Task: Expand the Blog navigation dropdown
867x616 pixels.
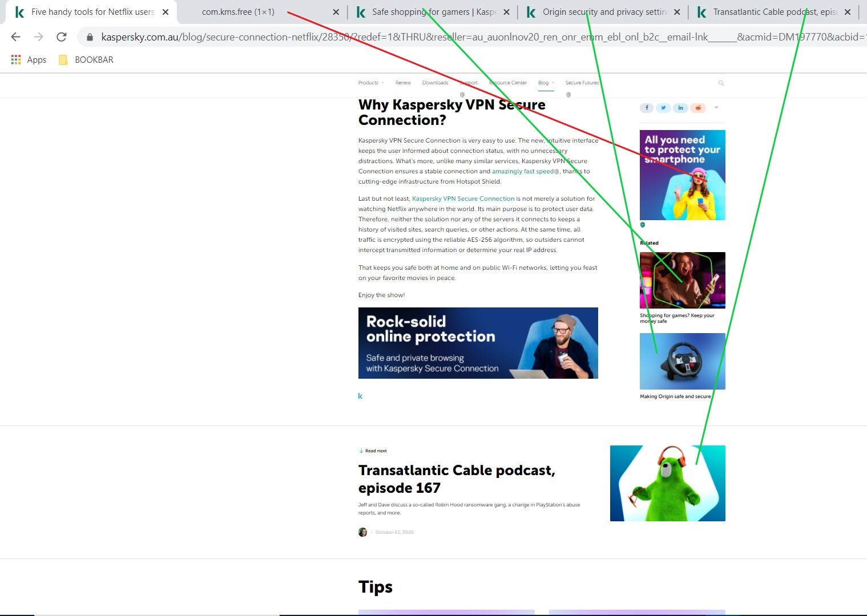Action: tap(546, 83)
